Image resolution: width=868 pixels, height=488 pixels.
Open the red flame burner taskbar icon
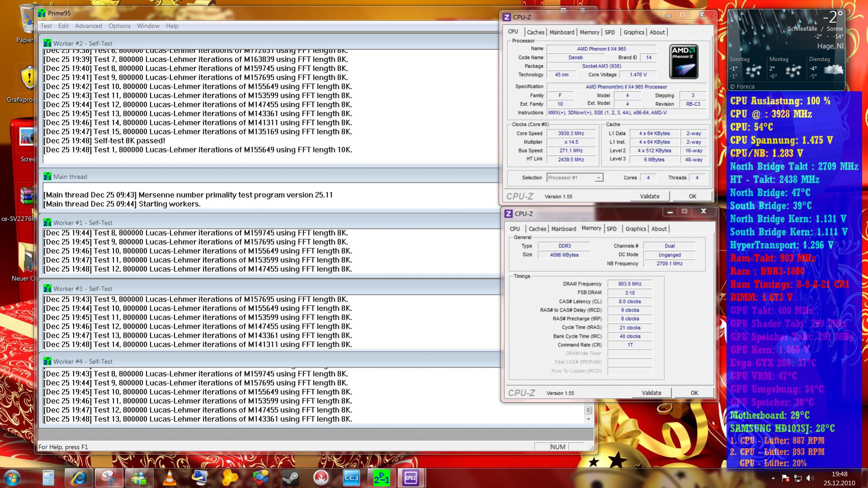tap(321, 478)
